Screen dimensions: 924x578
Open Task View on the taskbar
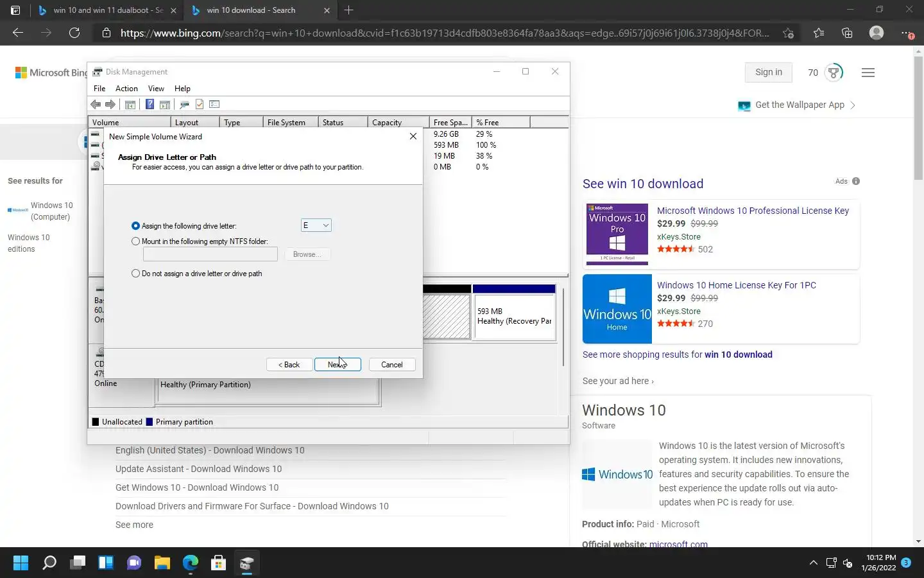(x=78, y=563)
